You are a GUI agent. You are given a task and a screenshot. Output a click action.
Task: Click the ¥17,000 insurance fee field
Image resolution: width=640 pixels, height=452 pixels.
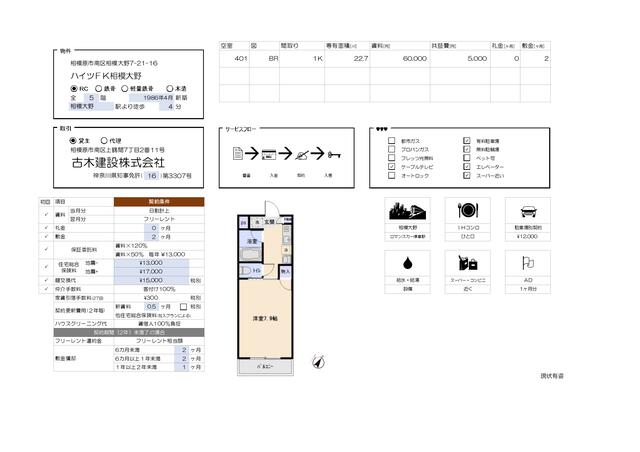click(151, 272)
